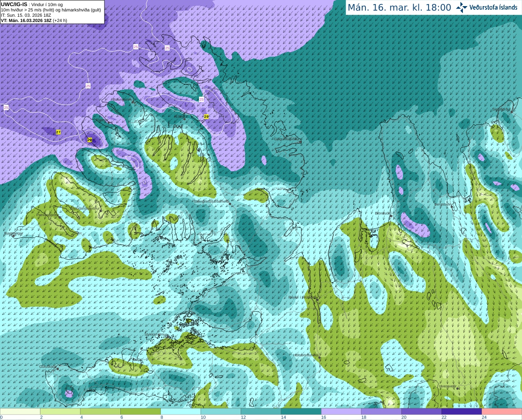Click the legend tick value 20
Screen dimensions: 522x420
coord(404,417)
